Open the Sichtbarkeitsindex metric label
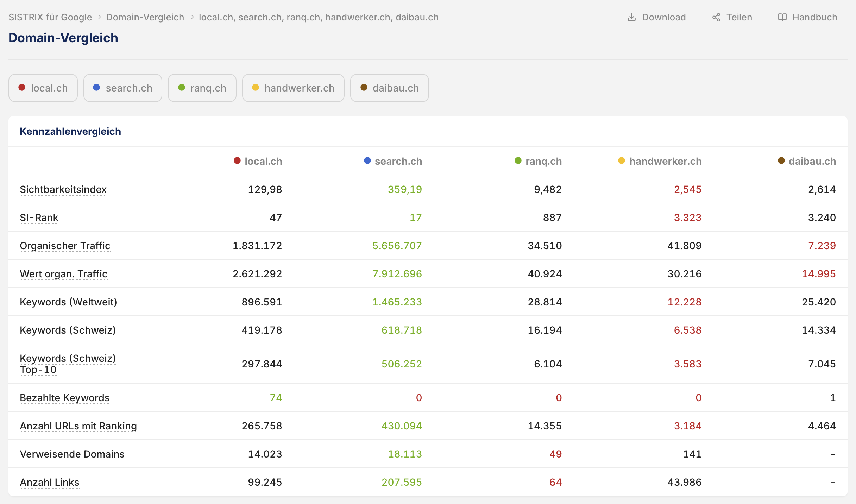856x504 pixels. [x=63, y=189]
